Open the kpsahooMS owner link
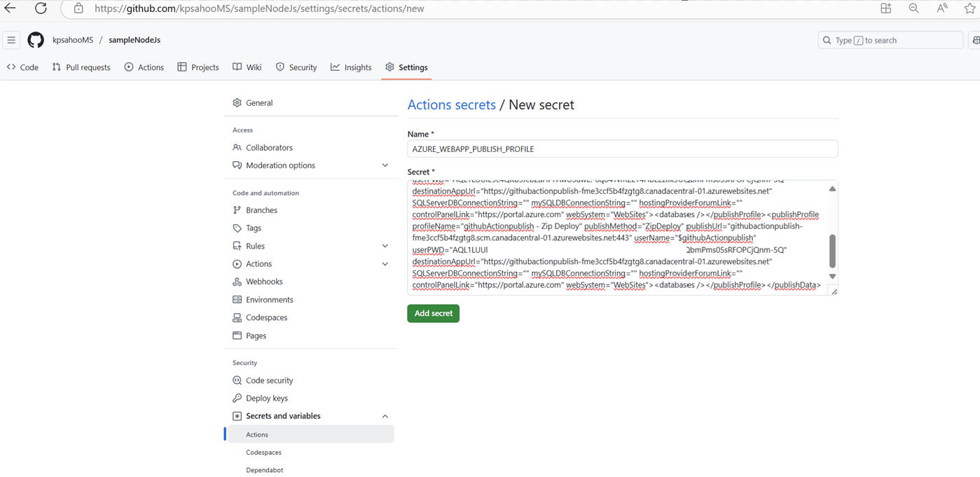 pos(73,40)
